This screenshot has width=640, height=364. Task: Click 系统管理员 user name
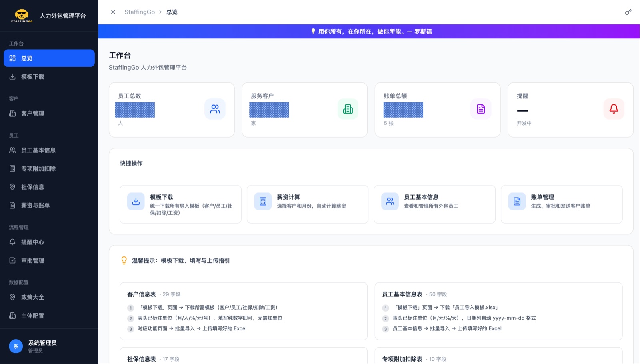click(42, 343)
